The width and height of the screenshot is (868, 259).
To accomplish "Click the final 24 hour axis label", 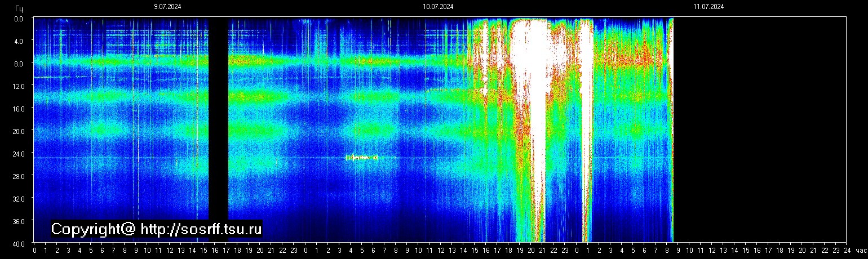I will (x=847, y=251).
